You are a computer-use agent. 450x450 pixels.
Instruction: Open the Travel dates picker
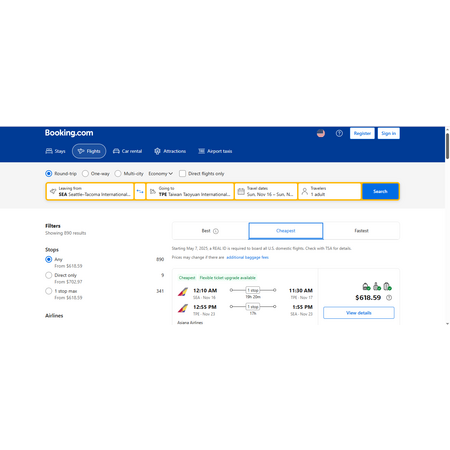266,191
